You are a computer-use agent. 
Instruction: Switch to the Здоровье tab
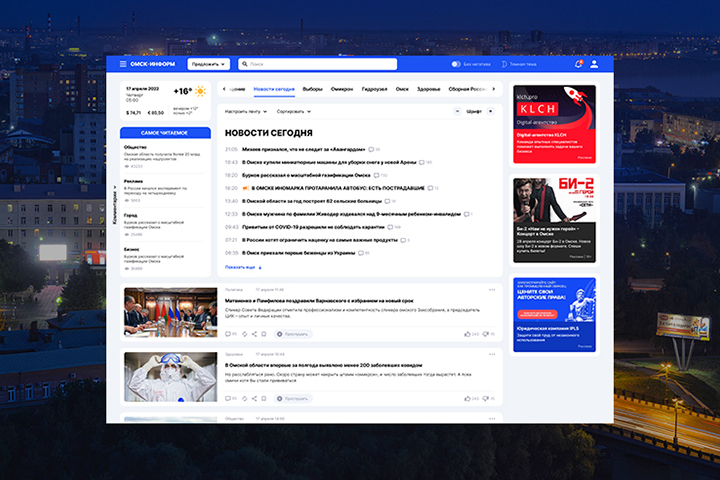point(428,89)
